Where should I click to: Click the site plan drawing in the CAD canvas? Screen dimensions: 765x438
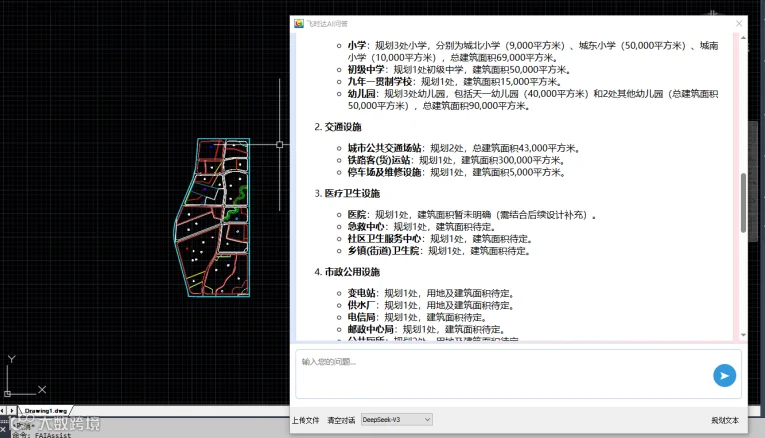coord(212,217)
